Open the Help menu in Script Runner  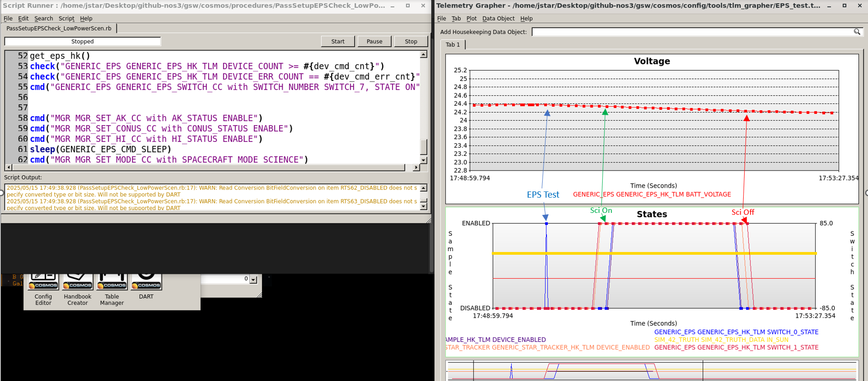tap(86, 19)
